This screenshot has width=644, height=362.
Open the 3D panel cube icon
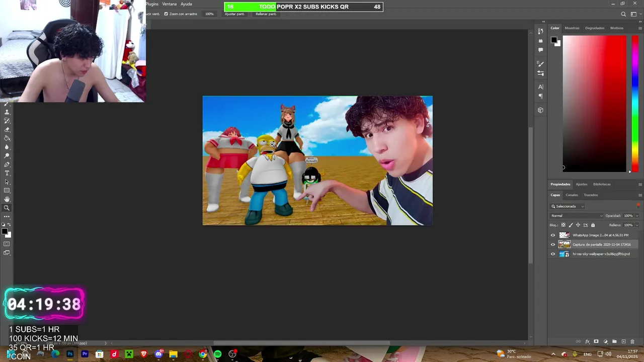pos(540,110)
